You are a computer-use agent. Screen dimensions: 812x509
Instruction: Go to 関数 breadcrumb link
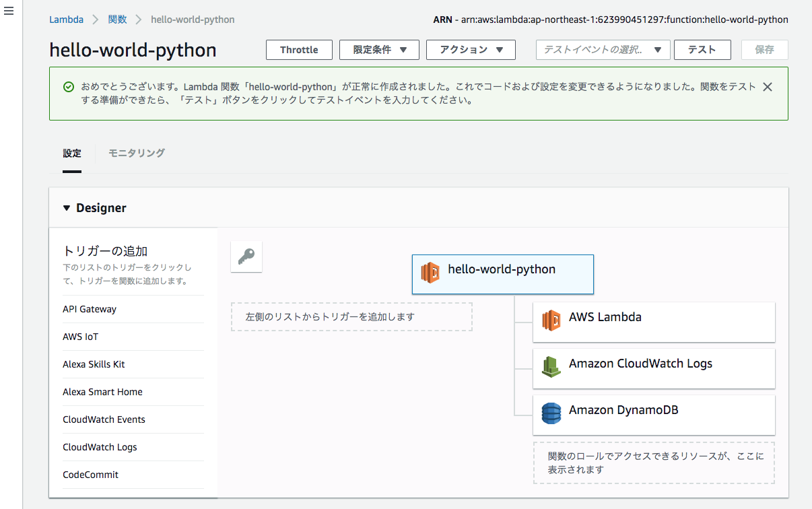click(117, 20)
